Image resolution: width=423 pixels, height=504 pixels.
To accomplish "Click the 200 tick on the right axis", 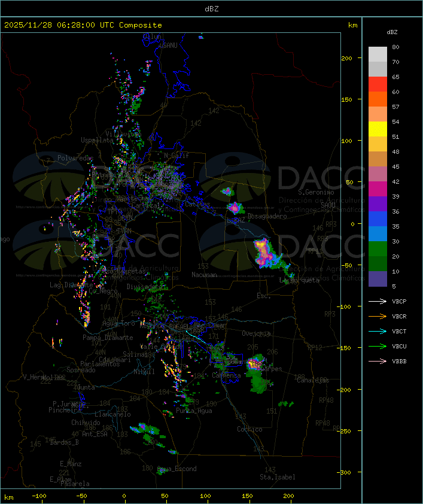I will (x=346, y=58).
